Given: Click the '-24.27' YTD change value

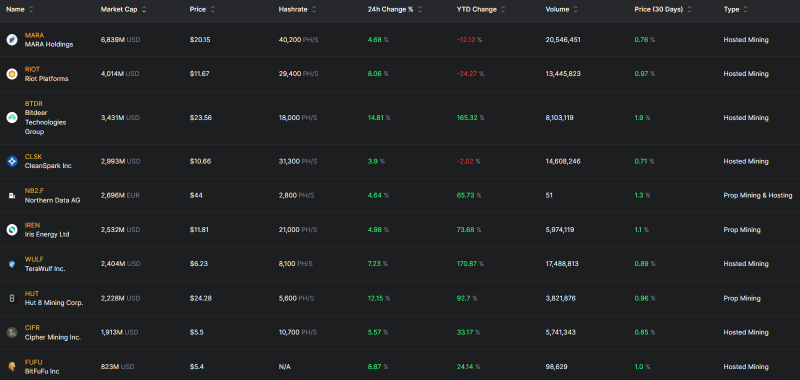Looking at the screenshot, I should pyautogui.click(x=467, y=74).
